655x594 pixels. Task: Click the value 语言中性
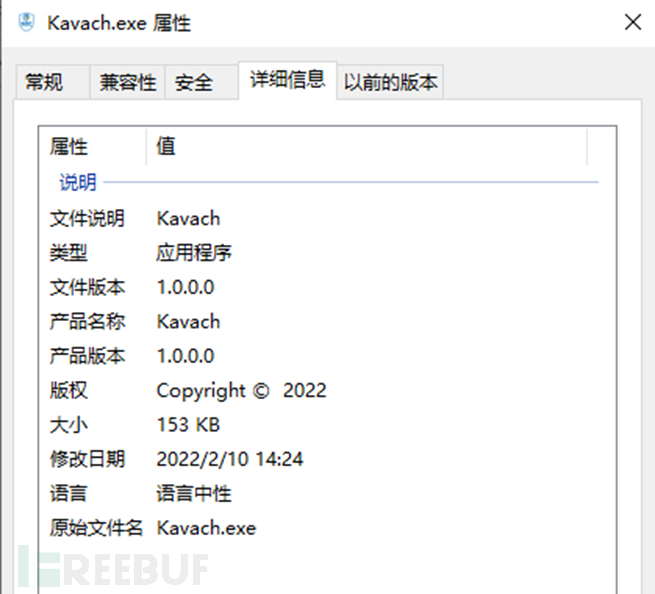click(x=194, y=493)
